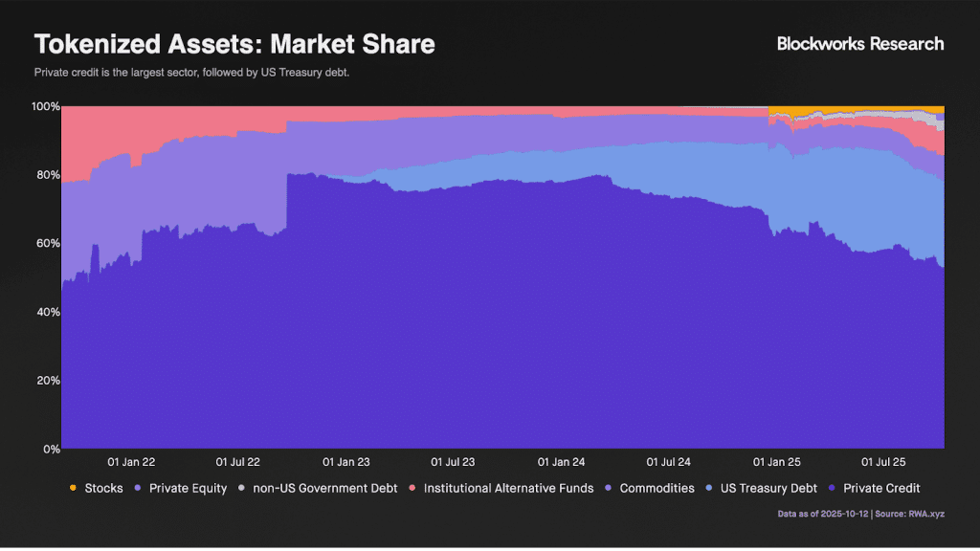Click the 100% y-axis label

click(x=44, y=106)
